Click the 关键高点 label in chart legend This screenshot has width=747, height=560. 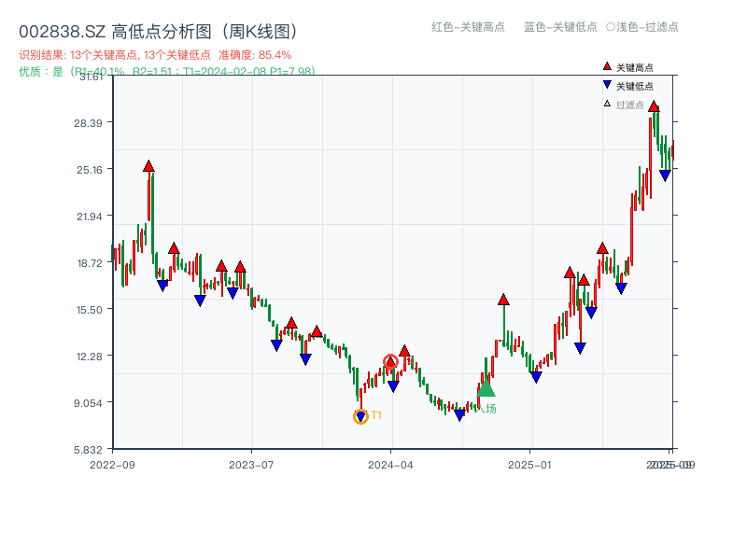635,67
